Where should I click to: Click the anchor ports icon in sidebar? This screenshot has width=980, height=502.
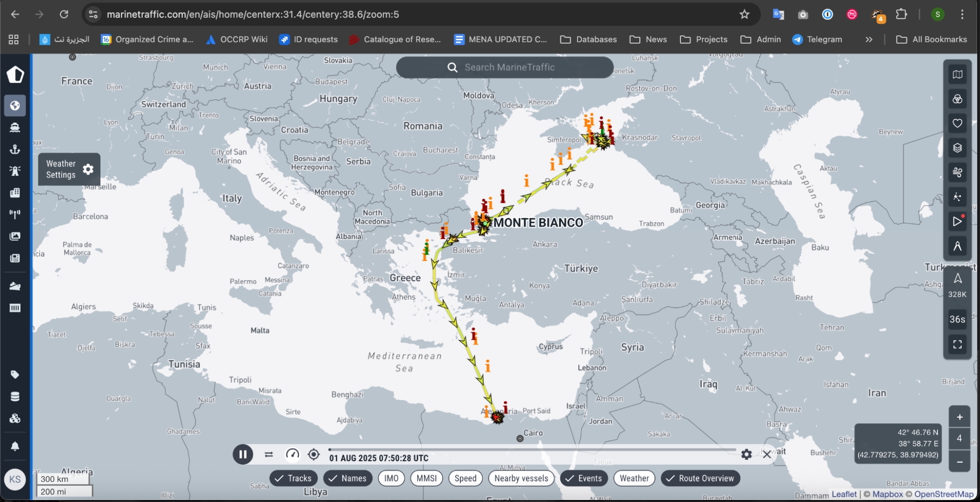point(15,149)
